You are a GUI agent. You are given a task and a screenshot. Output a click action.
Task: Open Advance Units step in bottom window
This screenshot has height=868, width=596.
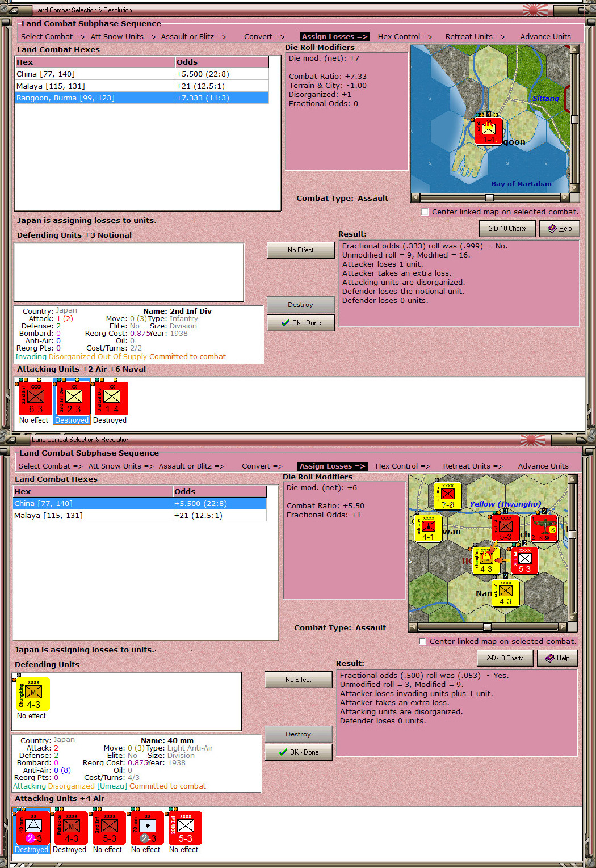point(543,466)
